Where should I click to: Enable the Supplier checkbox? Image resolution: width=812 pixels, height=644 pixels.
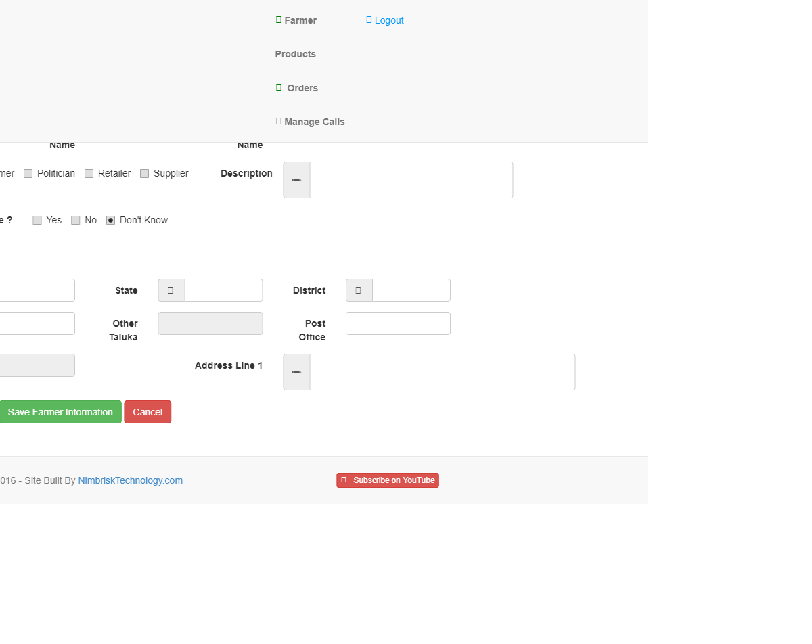point(145,174)
